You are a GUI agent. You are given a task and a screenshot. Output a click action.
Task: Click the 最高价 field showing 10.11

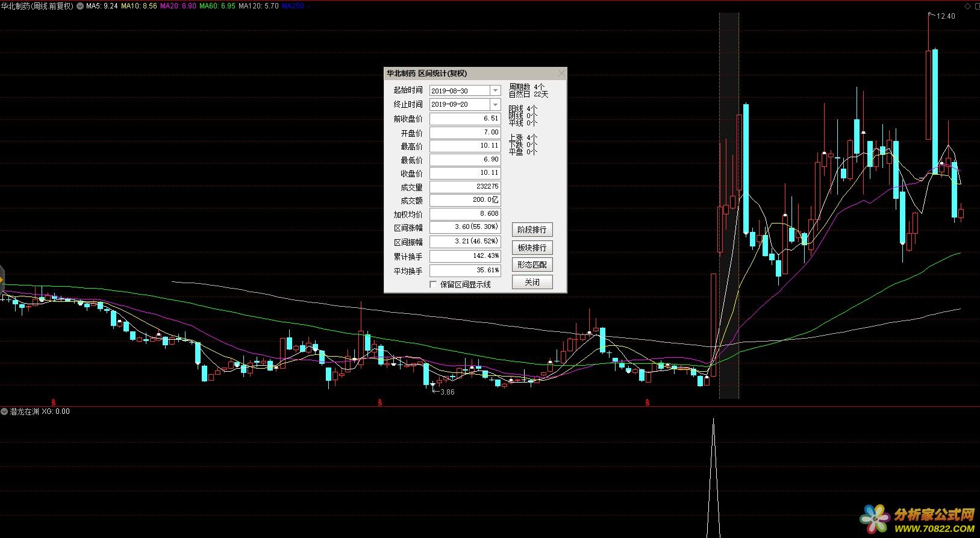click(464, 146)
